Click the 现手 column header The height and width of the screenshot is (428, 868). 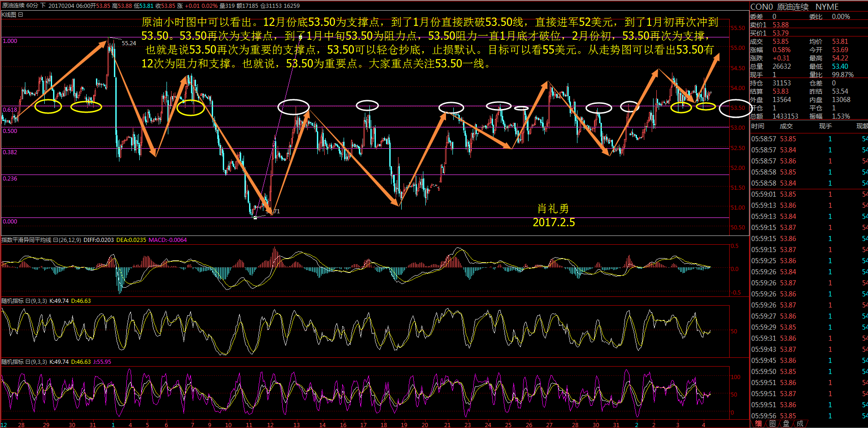coord(825,126)
